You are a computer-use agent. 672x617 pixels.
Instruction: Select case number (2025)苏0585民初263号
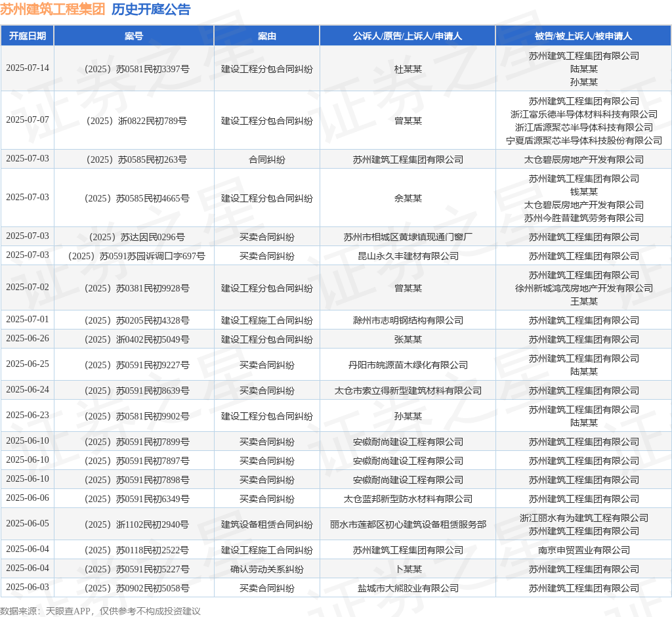pos(136,160)
